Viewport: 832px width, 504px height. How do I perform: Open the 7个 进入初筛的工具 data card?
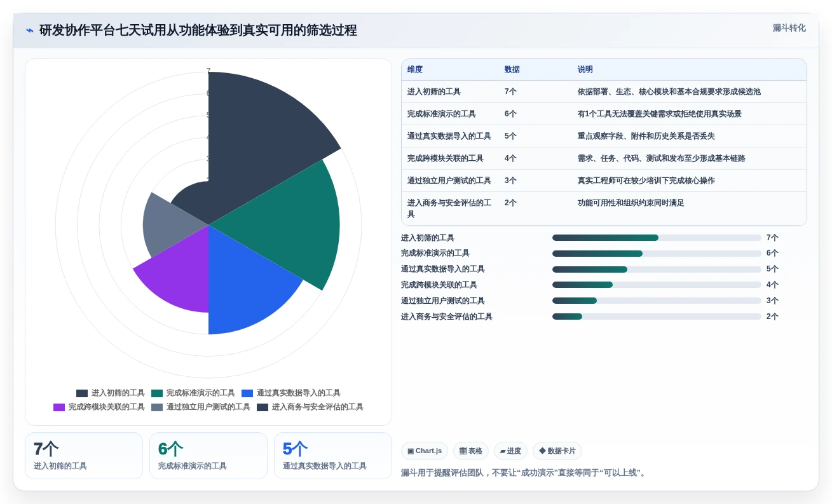pos(84,456)
